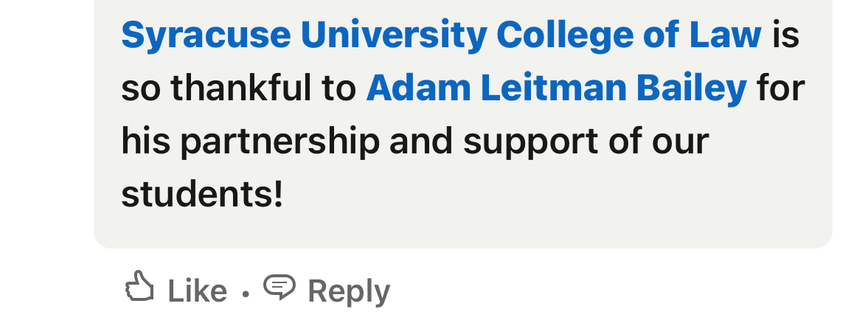Image resolution: width=868 pixels, height=323 pixels.
Task: Click the thumbs-up Like icon
Action: click(139, 287)
